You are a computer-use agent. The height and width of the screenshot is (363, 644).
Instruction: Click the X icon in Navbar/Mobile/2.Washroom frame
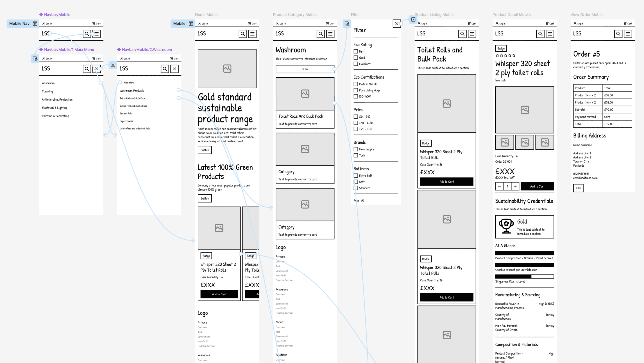pyautogui.click(x=175, y=69)
